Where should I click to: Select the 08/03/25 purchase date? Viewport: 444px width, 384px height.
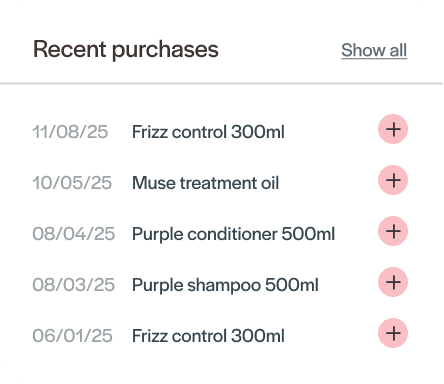(74, 285)
